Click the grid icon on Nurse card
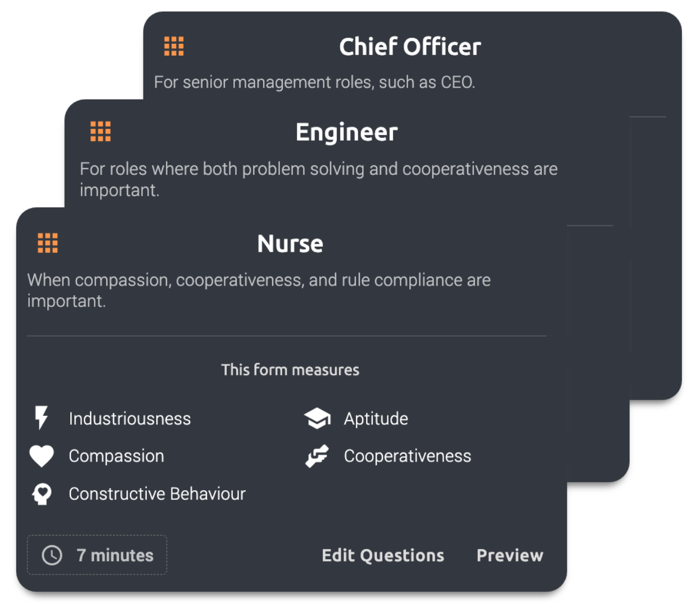Viewport: 700px width, 602px height. point(48,243)
